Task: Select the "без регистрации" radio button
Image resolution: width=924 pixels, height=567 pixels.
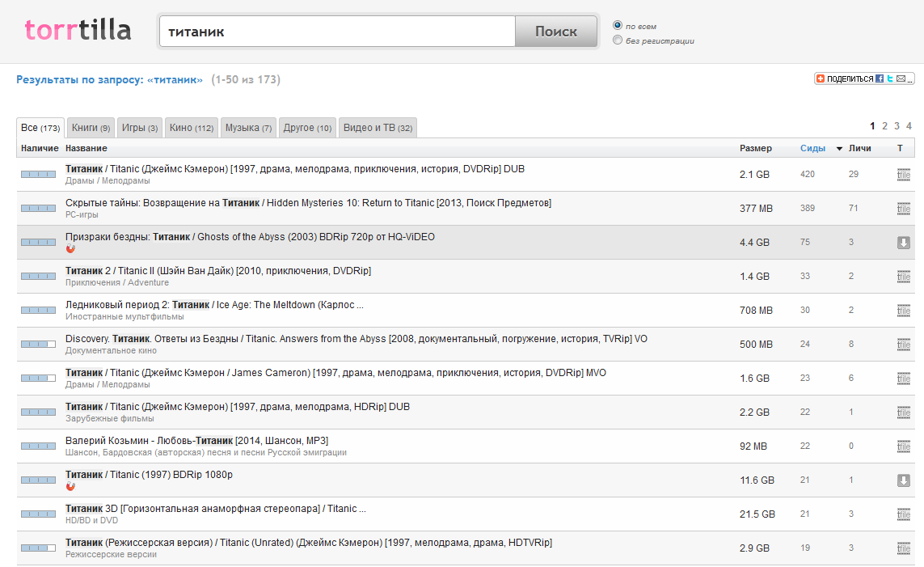Action: click(618, 40)
